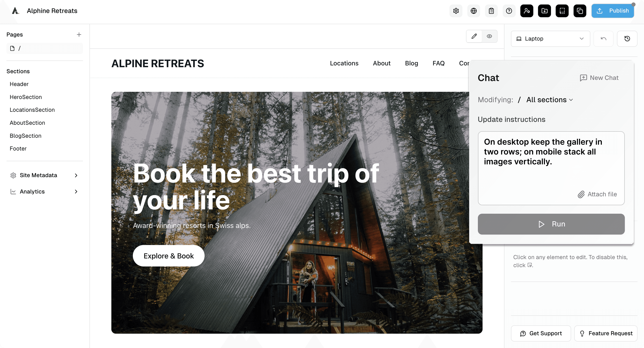Click the folder download icon
This screenshot has width=644, height=348.
(544, 11)
